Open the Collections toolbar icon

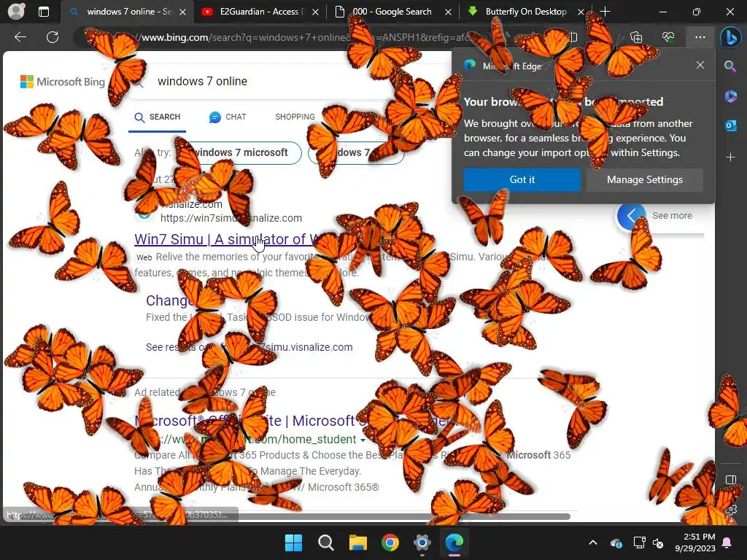coord(636,37)
